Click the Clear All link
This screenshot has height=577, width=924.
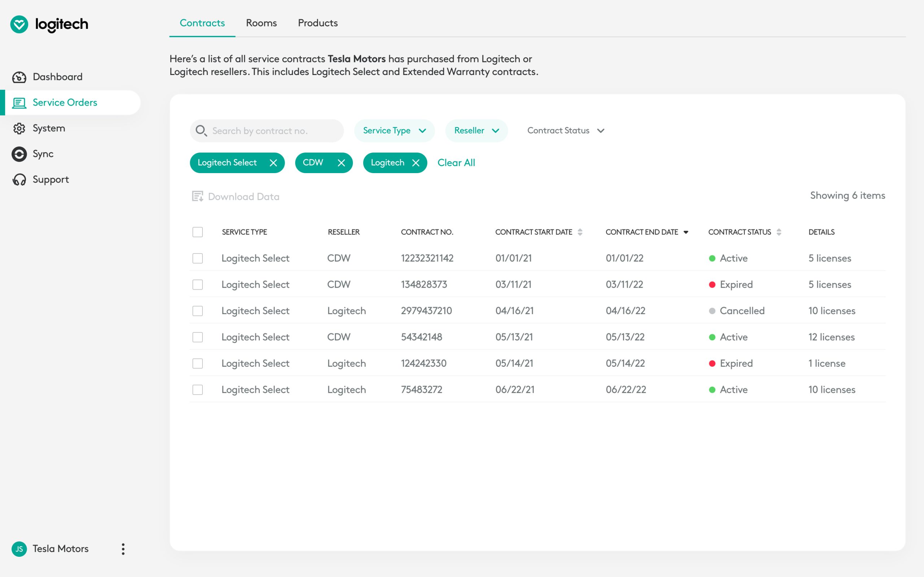coord(456,163)
